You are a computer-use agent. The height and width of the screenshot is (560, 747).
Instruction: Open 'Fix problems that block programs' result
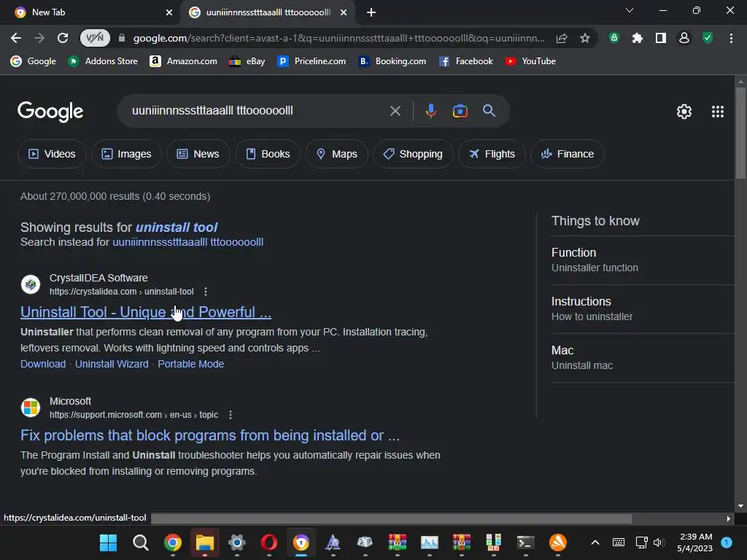[210, 435]
